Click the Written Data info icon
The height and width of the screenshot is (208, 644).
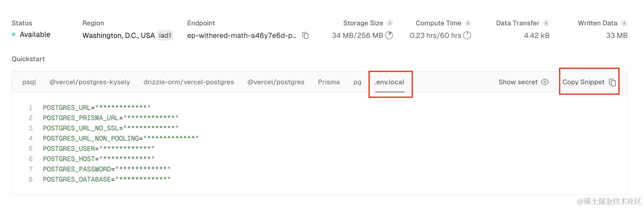click(x=624, y=23)
